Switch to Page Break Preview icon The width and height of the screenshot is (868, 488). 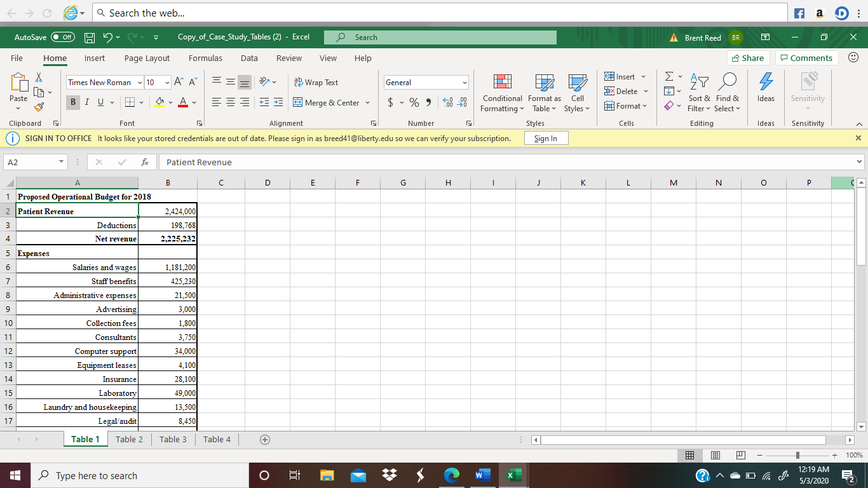click(740, 456)
